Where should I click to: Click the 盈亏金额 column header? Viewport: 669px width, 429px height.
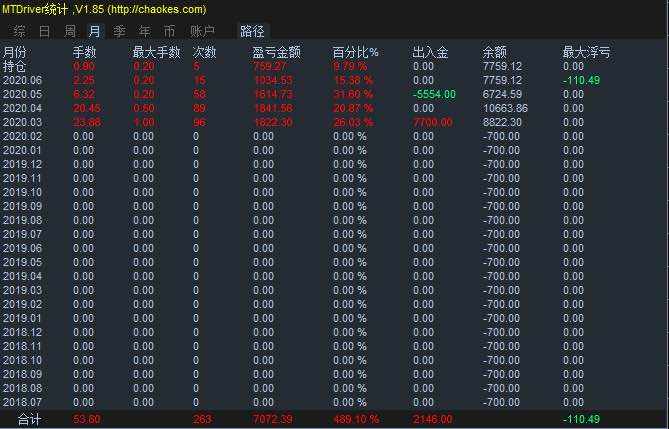click(276, 52)
